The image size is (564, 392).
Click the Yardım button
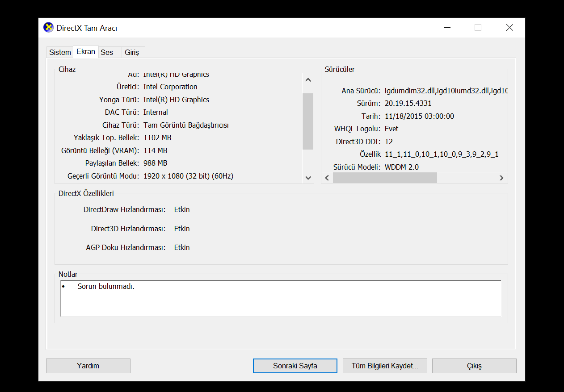click(88, 366)
